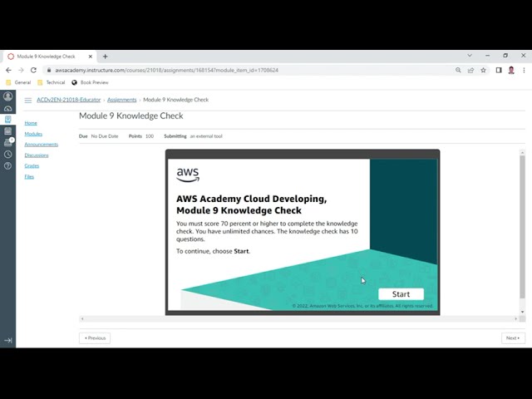Close the Module 9 Knowledge Check tab

[91, 57]
